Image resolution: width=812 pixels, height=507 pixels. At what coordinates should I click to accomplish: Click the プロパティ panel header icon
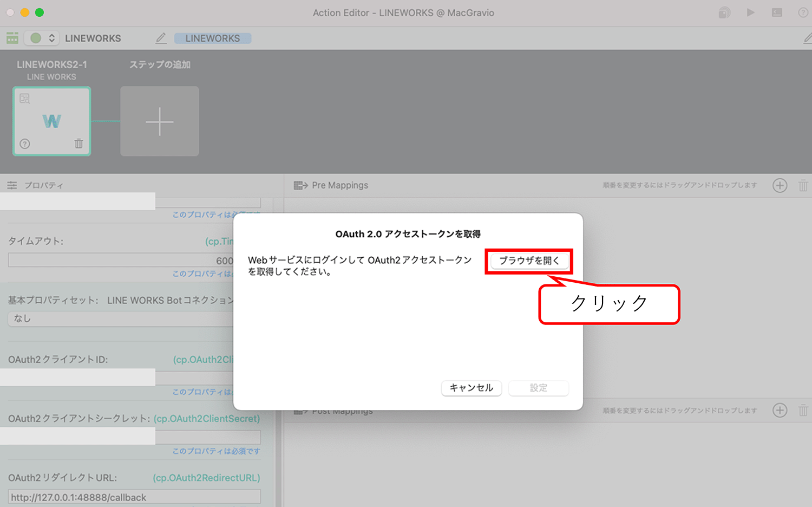(12, 185)
